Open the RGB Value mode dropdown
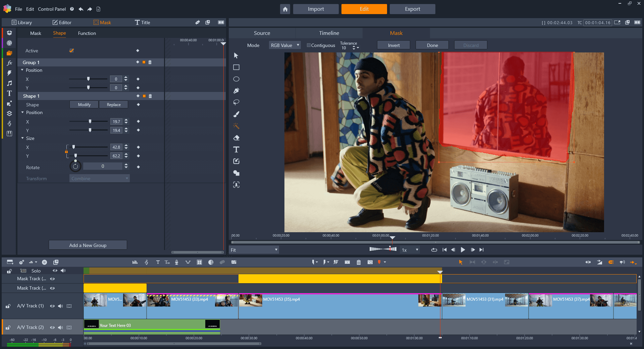644x349 pixels. point(284,45)
